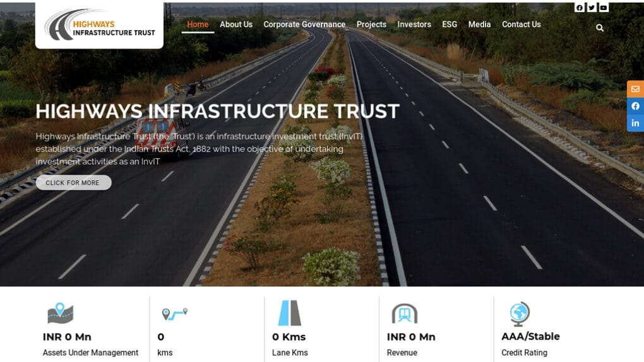Click the Revenue tunnel train icon
This screenshot has width=644, height=362.
click(x=405, y=314)
